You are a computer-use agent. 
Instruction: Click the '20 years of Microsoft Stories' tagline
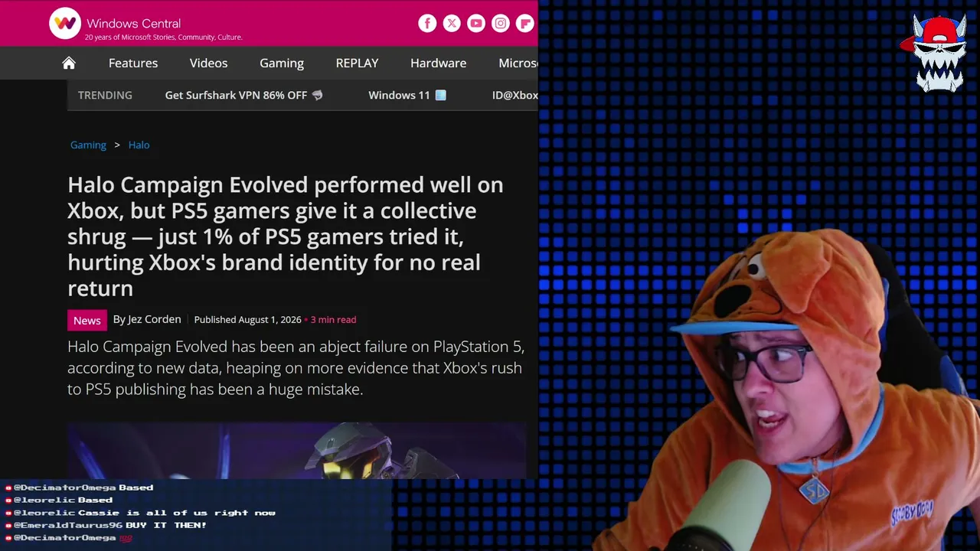163,37
